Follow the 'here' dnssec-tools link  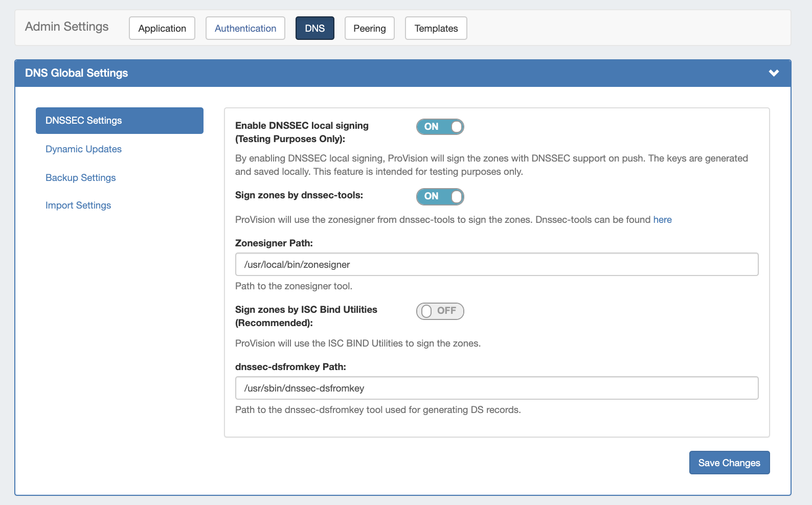coord(662,220)
